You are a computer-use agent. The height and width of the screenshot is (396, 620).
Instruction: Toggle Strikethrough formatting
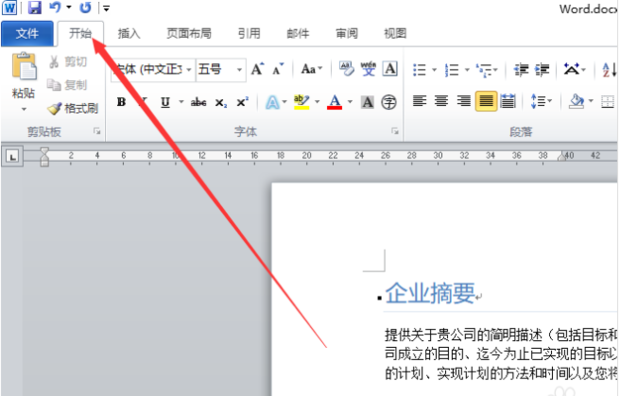pos(198,102)
